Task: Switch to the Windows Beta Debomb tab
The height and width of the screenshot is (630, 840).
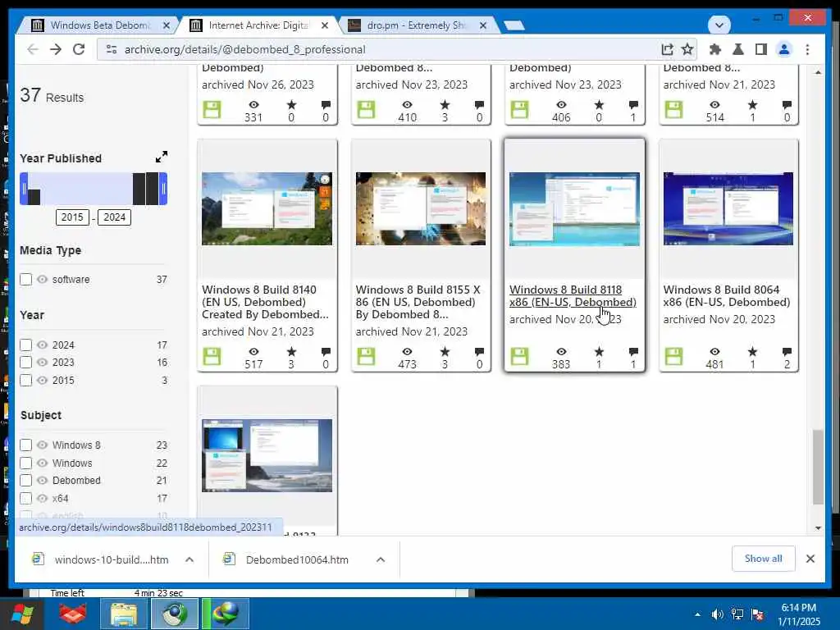Action: coord(99,25)
